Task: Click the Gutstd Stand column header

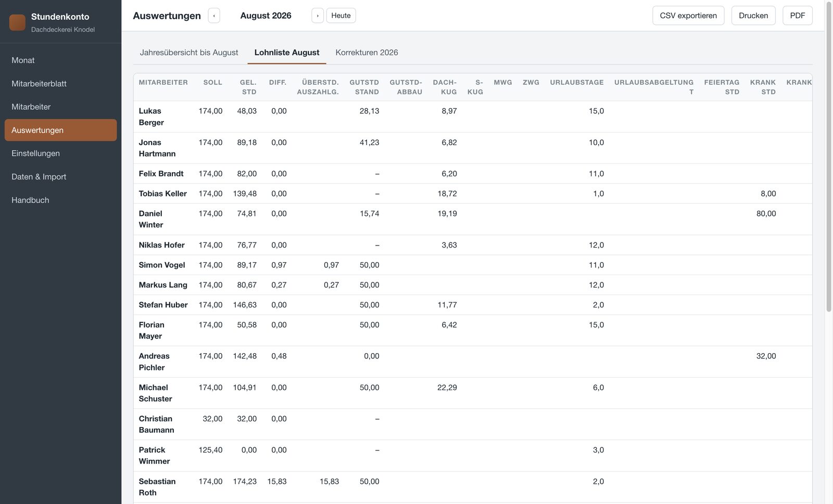Action: [364, 87]
